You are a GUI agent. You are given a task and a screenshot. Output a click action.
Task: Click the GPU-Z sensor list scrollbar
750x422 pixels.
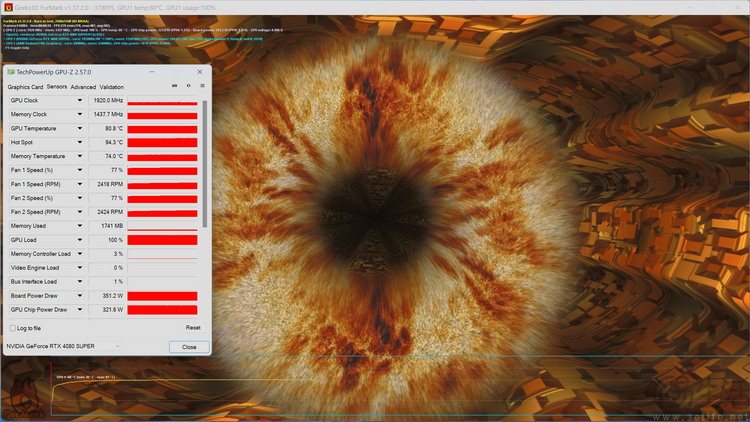205,164
